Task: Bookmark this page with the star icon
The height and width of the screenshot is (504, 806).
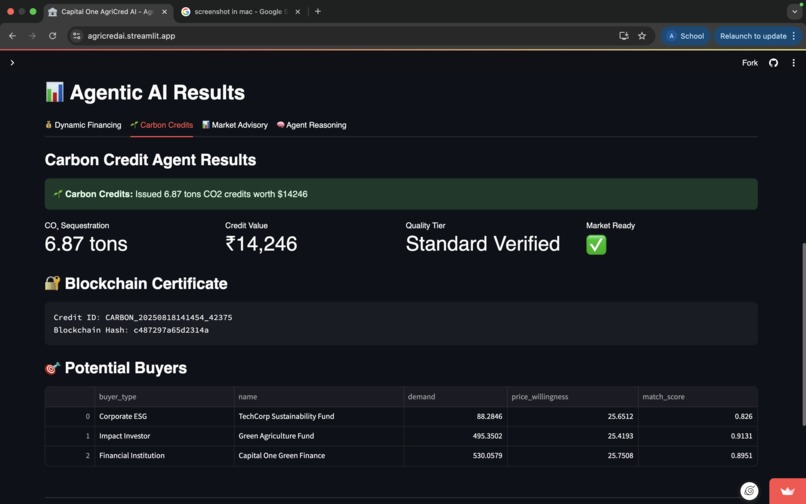Action: pos(642,36)
